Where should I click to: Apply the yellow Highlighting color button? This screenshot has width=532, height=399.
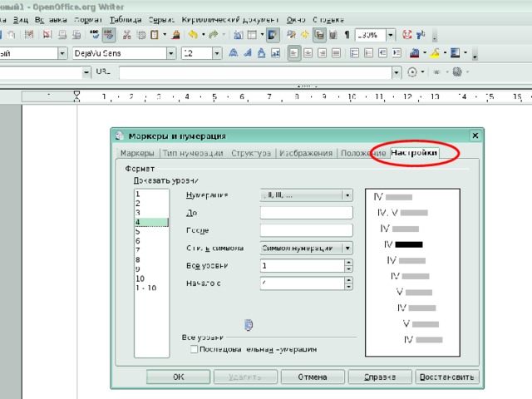[435, 53]
